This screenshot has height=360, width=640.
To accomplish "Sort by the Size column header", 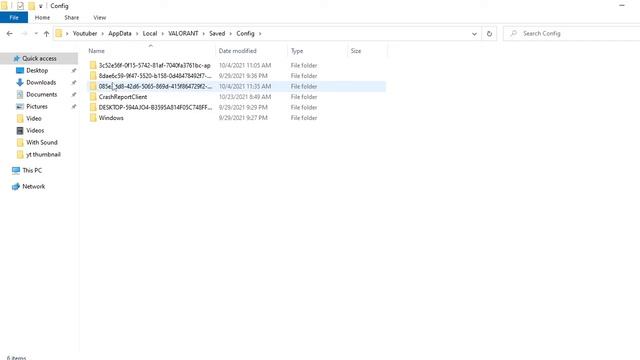I will (356, 51).
